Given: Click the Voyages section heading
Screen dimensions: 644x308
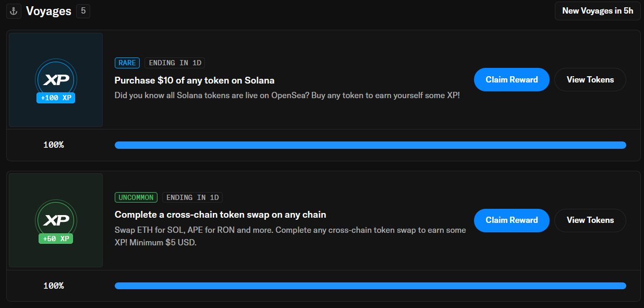Looking at the screenshot, I should click(48, 11).
